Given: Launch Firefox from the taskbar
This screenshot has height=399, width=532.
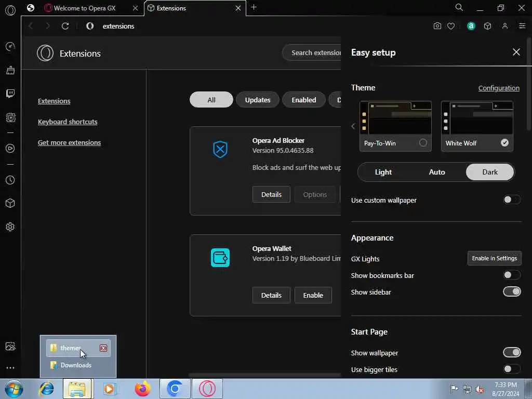Looking at the screenshot, I should pos(142,389).
